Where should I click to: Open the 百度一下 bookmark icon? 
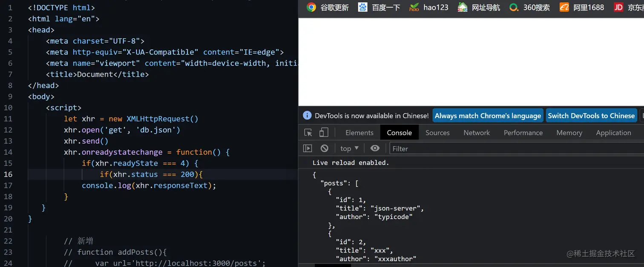(362, 7)
